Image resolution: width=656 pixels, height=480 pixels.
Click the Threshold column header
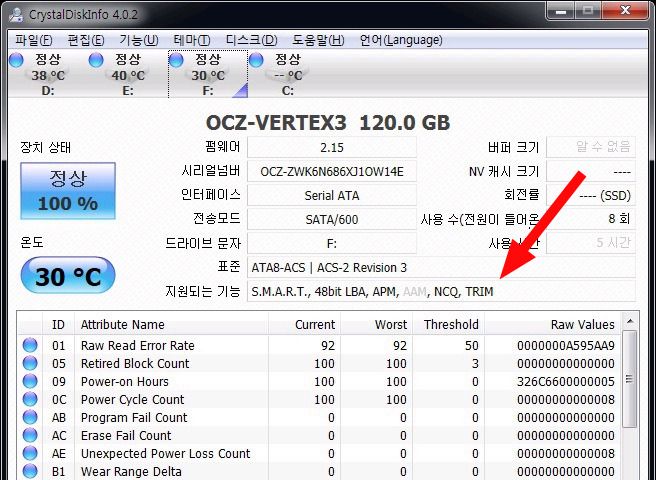[448, 324]
